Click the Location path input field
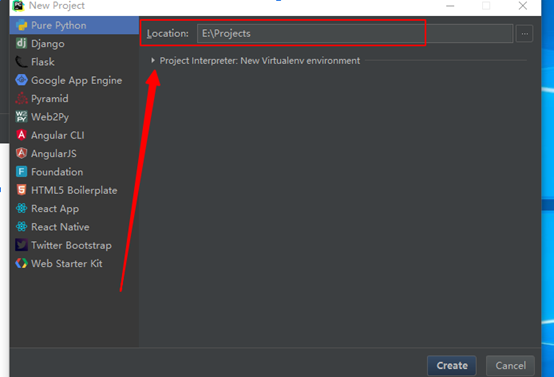The image size is (554, 377). [x=355, y=34]
